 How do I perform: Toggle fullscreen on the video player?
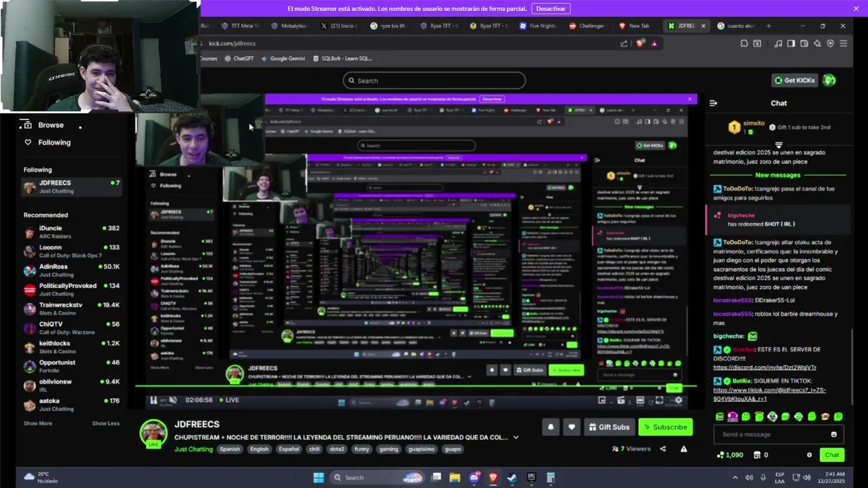659,400
